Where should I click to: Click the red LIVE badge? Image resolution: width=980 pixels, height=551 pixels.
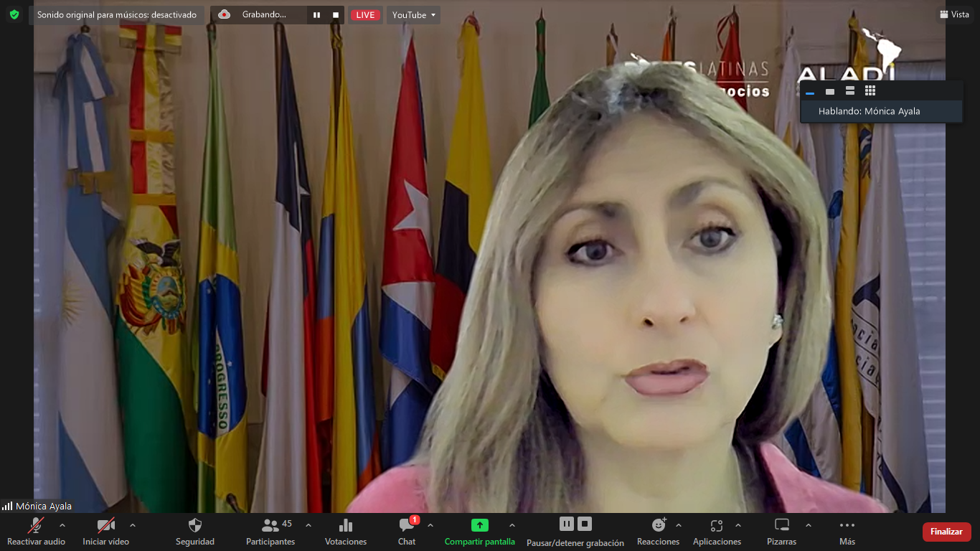[x=365, y=15]
